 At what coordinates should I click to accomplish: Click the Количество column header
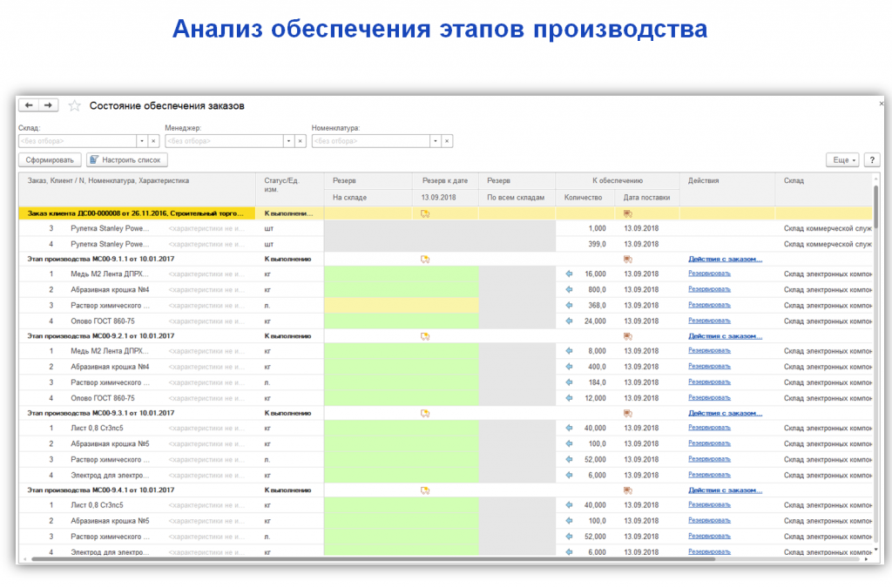click(583, 198)
